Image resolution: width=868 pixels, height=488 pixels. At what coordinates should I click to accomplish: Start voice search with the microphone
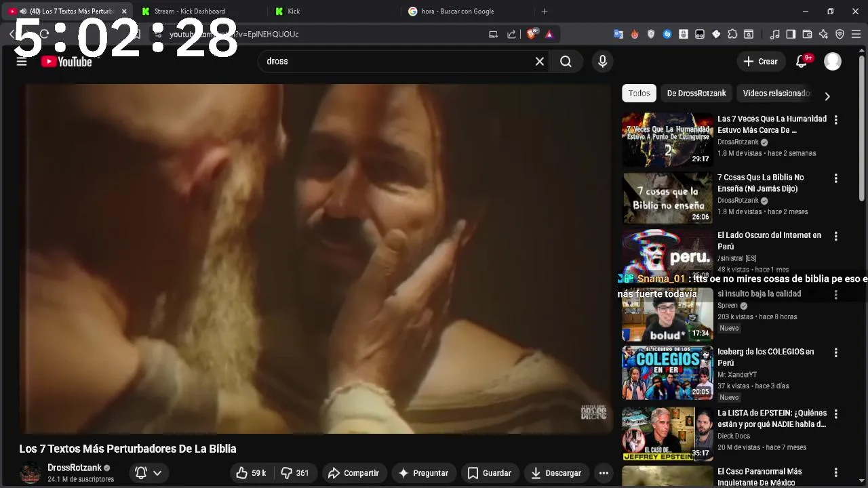602,62
